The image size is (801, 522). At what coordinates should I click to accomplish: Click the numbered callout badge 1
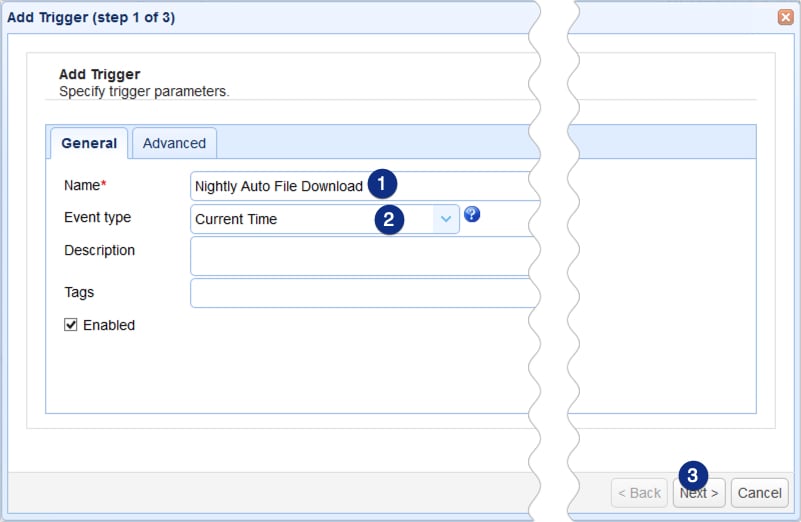383,184
